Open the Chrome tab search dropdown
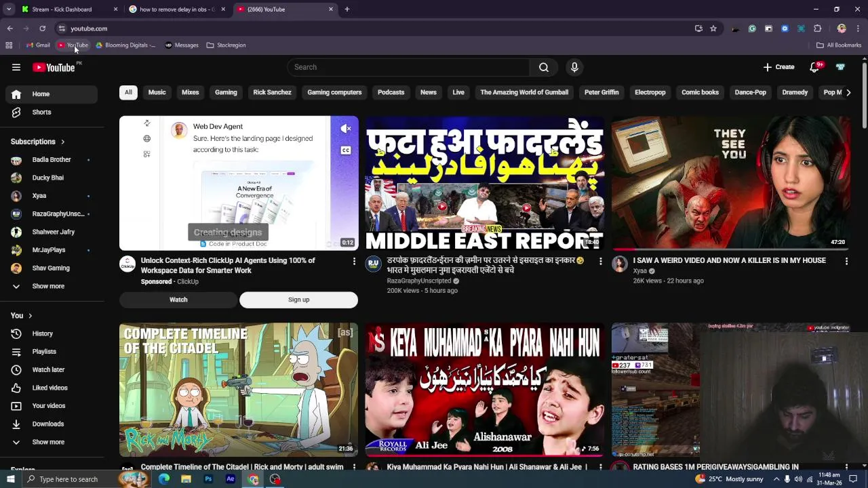 (9, 9)
